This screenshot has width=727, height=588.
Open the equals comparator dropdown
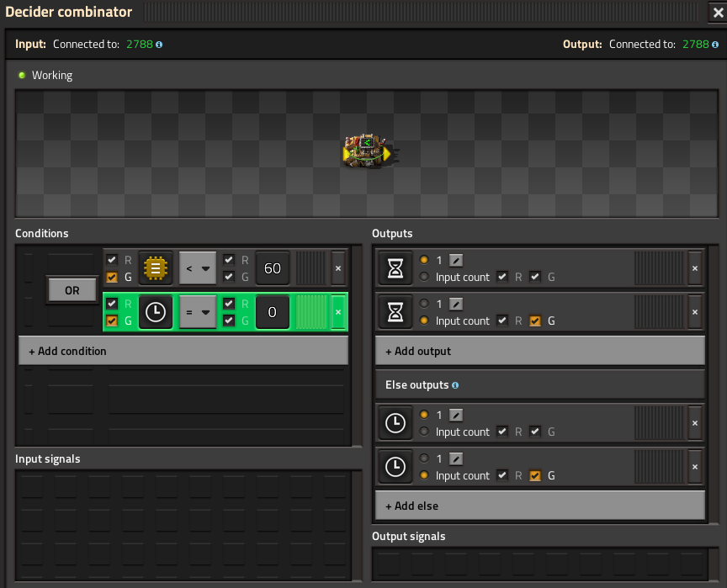tap(198, 312)
